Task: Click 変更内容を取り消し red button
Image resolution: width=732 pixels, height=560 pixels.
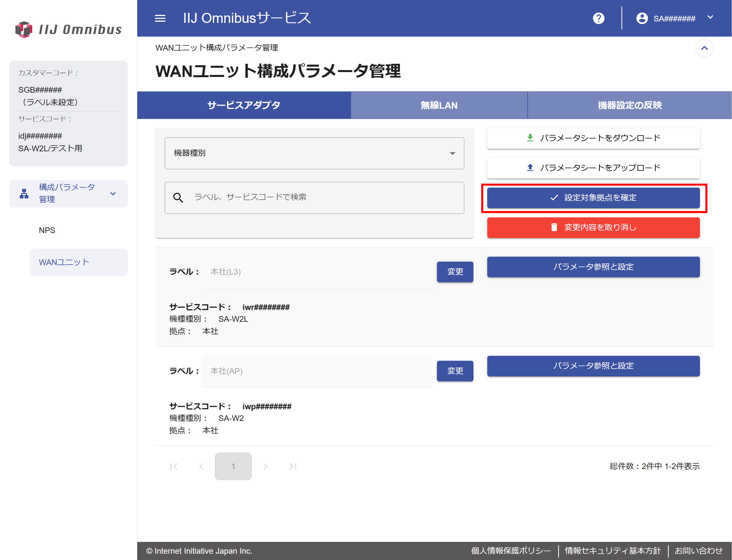Action: point(593,227)
